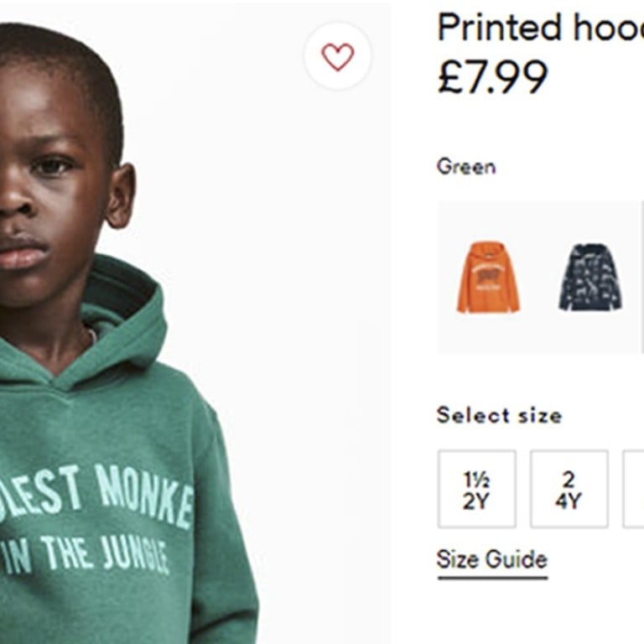Pick size 1½-2Y

click(477, 489)
